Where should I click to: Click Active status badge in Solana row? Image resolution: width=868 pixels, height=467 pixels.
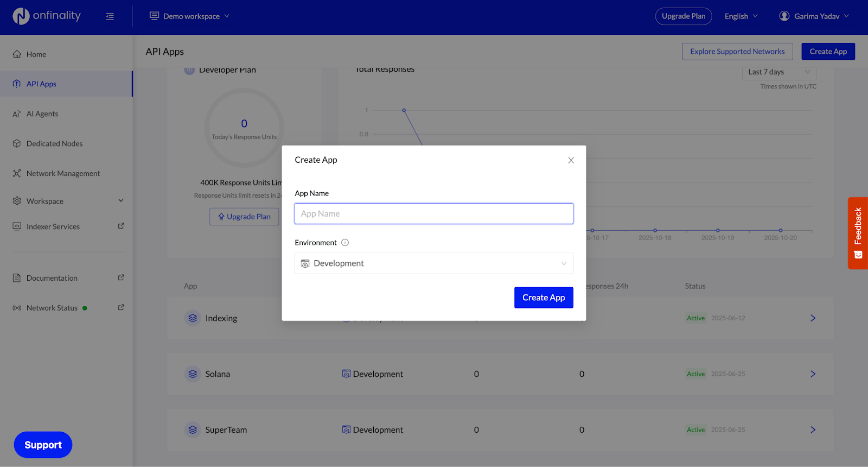pyautogui.click(x=695, y=374)
